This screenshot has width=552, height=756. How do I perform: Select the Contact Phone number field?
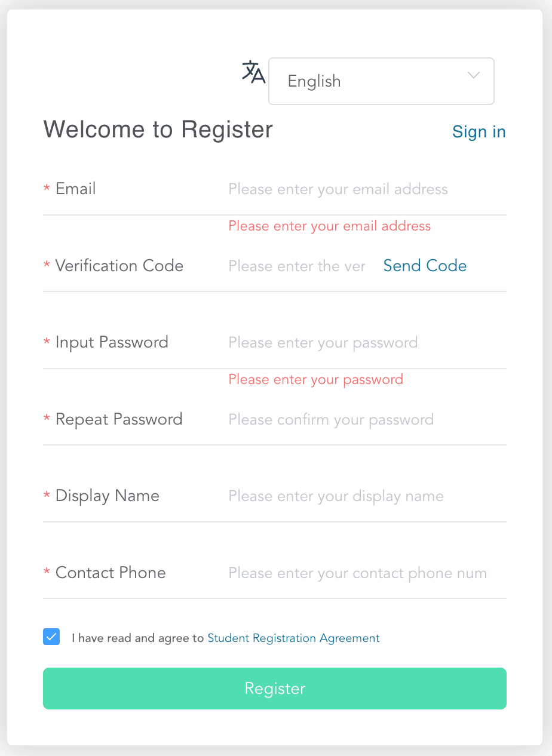pos(358,573)
